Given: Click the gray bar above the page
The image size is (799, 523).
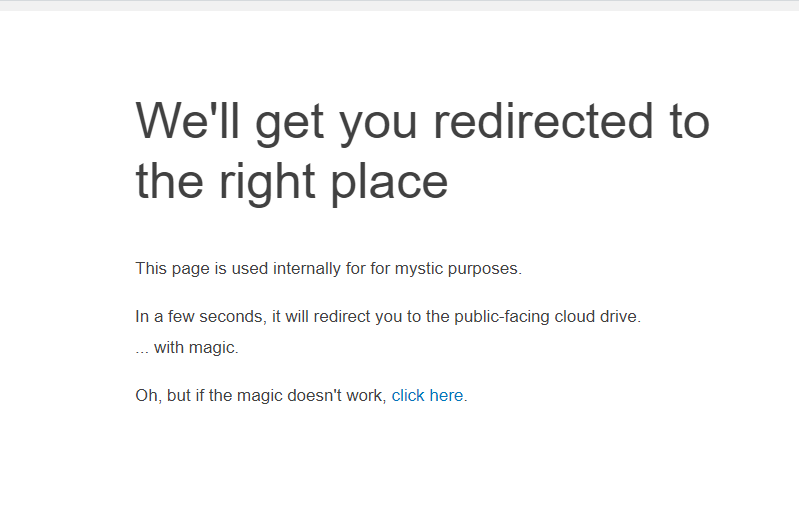Looking at the screenshot, I should pyautogui.click(x=400, y=6).
